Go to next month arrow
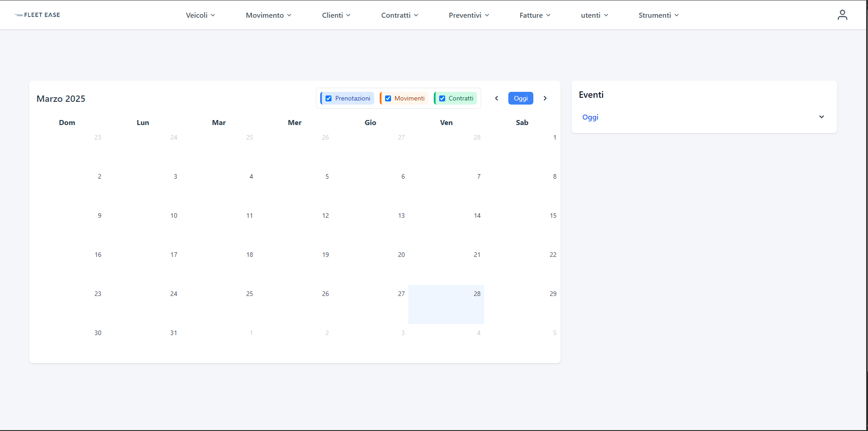The height and width of the screenshot is (431, 868). (545, 98)
